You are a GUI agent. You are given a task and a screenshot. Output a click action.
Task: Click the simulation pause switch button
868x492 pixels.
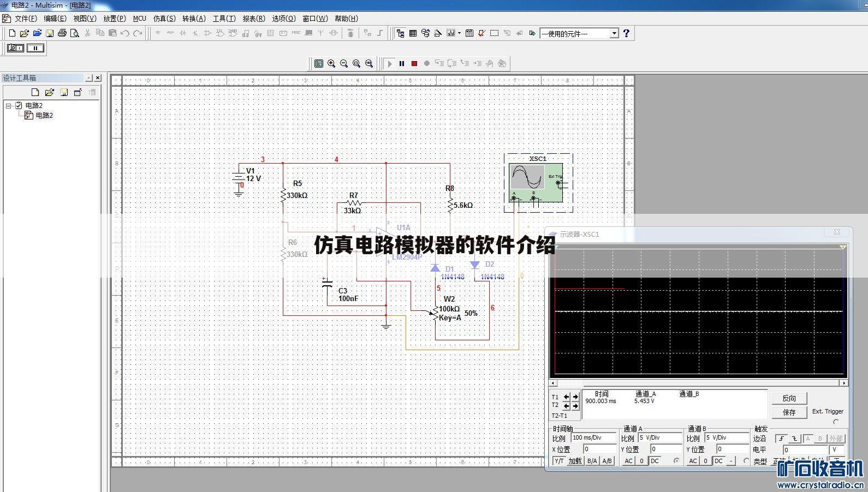[35, 48]
